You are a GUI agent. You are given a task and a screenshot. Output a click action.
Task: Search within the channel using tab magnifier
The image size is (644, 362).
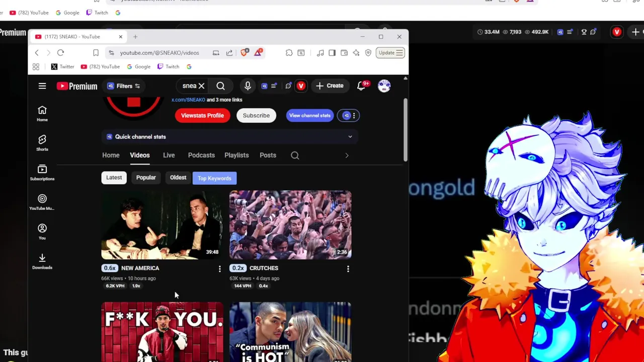coord(295,155)
